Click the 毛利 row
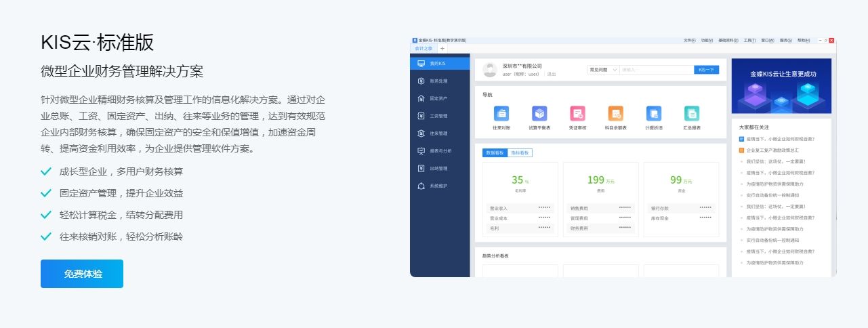The image size is (868, 328). click(520, 228)
